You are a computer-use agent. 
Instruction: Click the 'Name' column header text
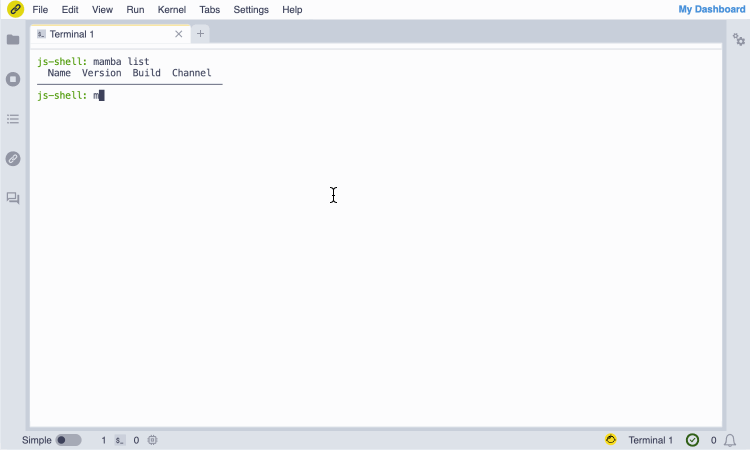[59, 73]
